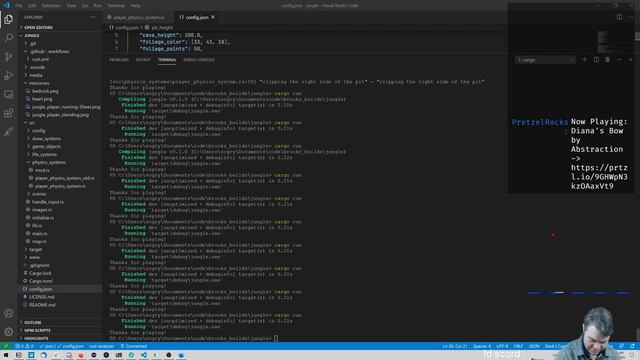
Task: Open the Extensions view
Action: [9, 113]
